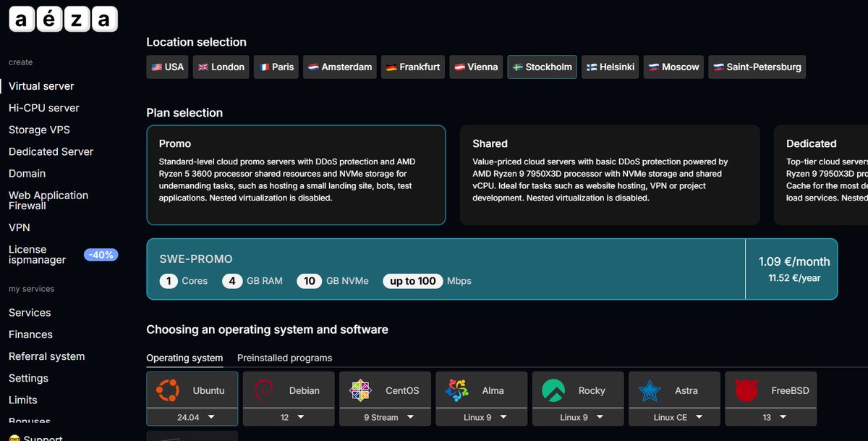Click the Russian flag beside Saint-Petersburg
Screen dimensions: 868x441
[718, 67]
